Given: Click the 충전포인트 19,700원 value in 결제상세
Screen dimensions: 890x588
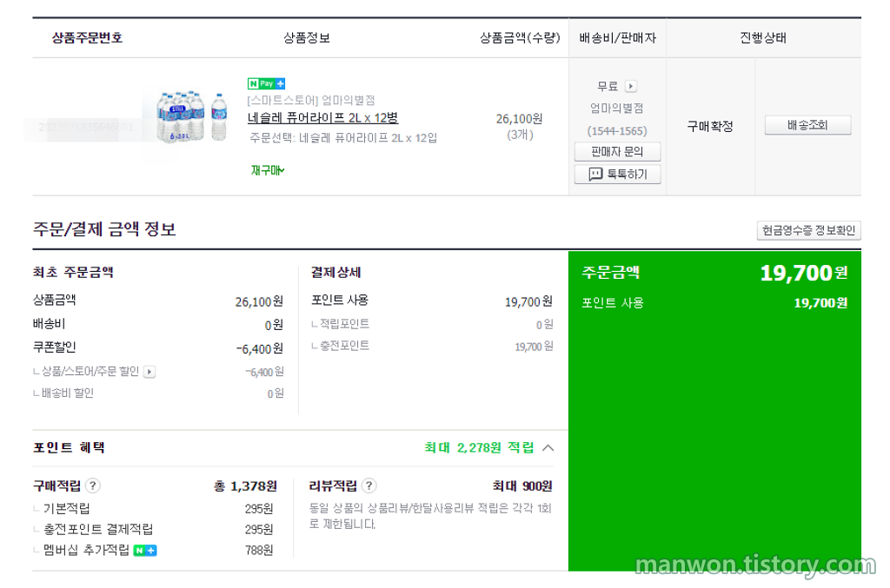Looking at the screenshot, I should click(x=534, y=347).
